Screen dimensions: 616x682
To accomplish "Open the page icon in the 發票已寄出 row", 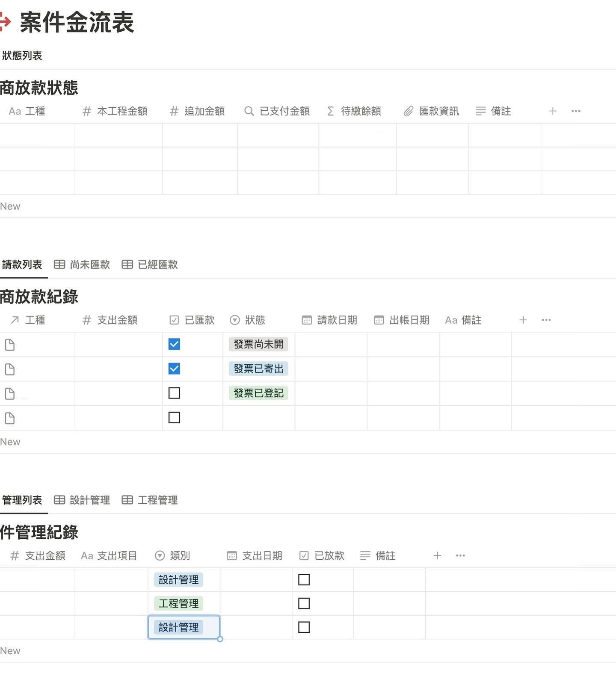I will 9,369.
